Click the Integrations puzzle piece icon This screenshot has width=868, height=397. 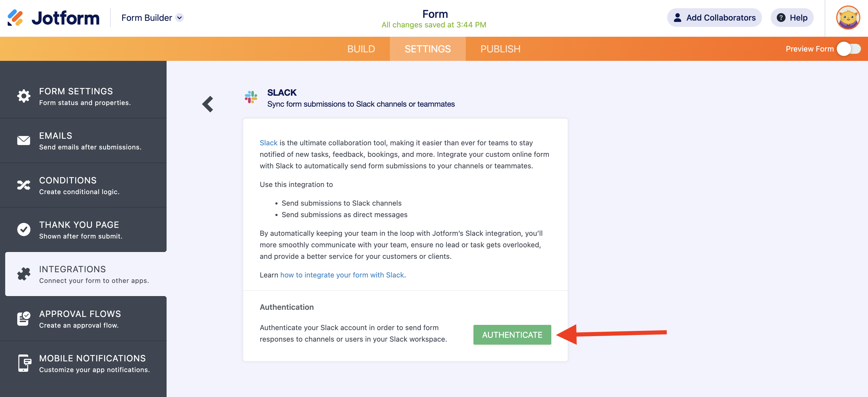pos(24,274)
